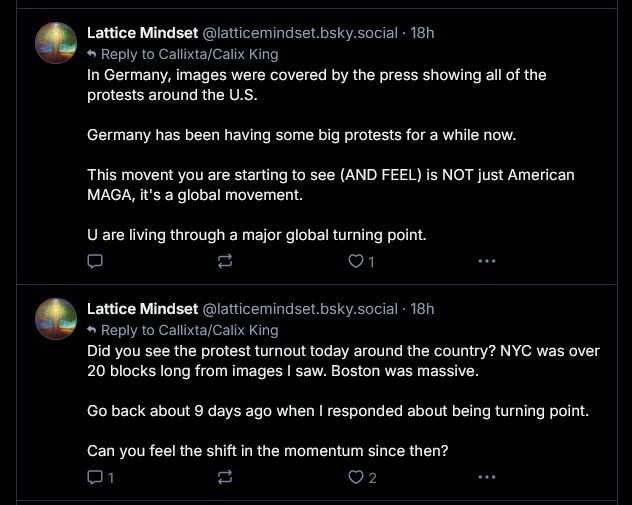
Task: Open the 18h timestamp of second post
Action: pyautogui.click(x=422, y=309)
